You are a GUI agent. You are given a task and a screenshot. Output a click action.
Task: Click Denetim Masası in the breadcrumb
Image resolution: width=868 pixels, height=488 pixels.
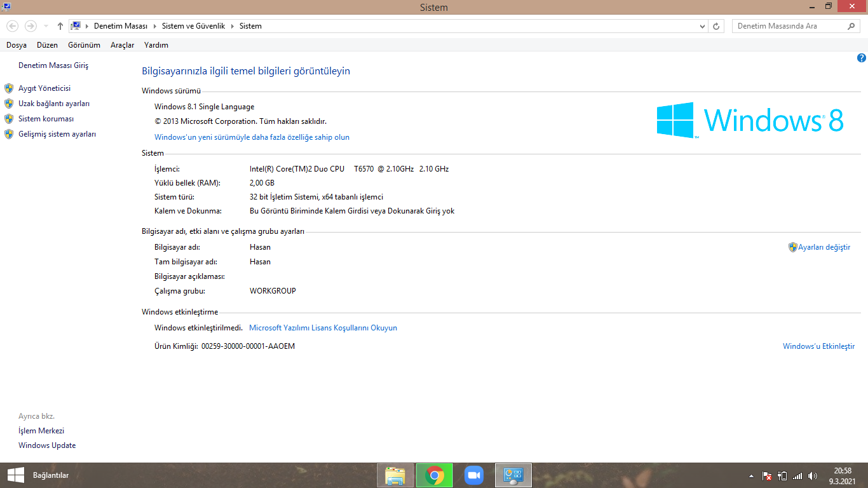(121, 26)
